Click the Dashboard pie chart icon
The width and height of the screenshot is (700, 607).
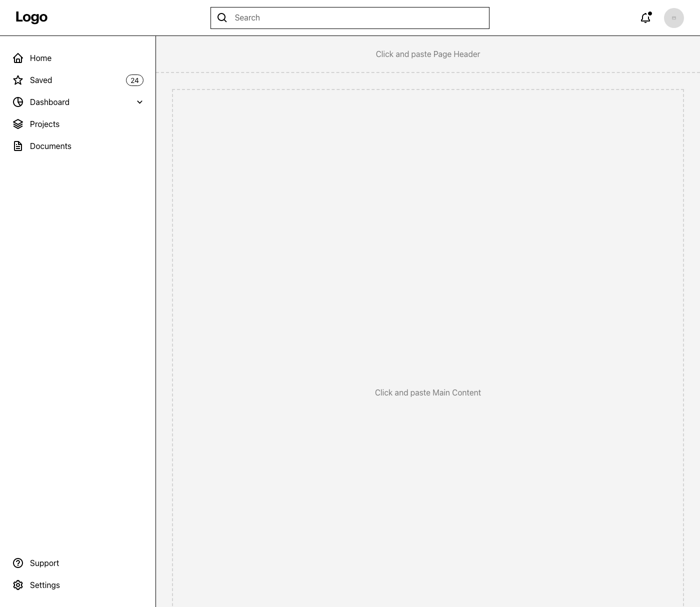click(x=18, y=102)
